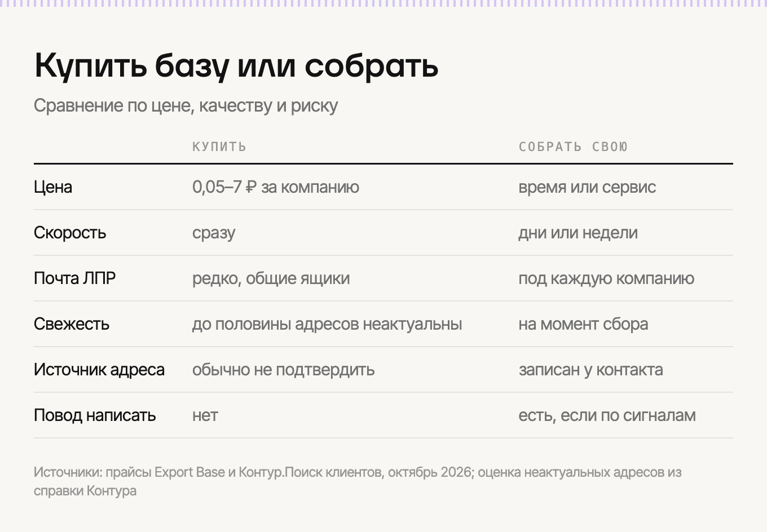Select row label 'Свежесть'
This screenshot has width=767, height=532.
tap(72, 324)
